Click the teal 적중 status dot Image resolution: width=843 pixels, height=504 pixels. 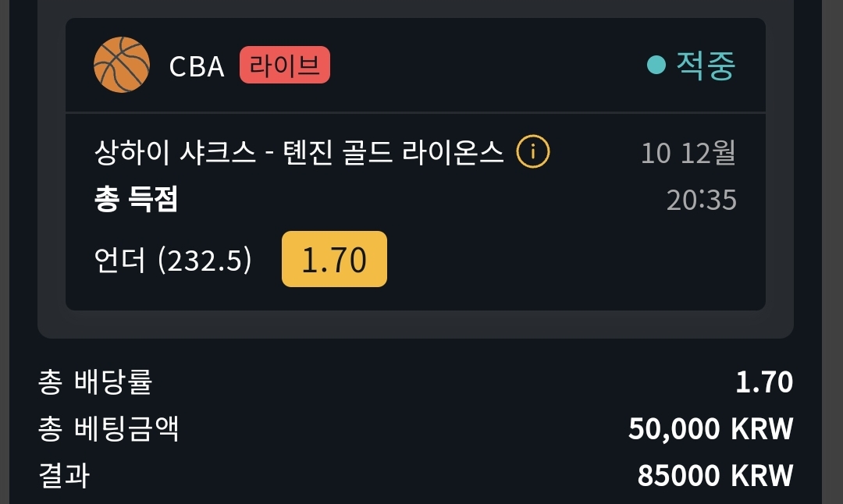pos(656,65)
